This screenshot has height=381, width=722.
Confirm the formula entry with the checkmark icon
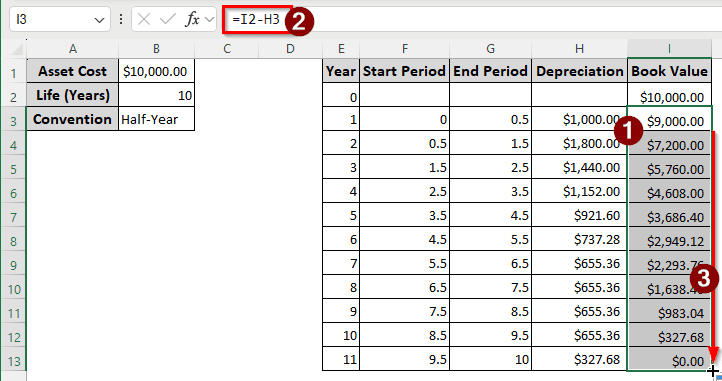(168, 19)
